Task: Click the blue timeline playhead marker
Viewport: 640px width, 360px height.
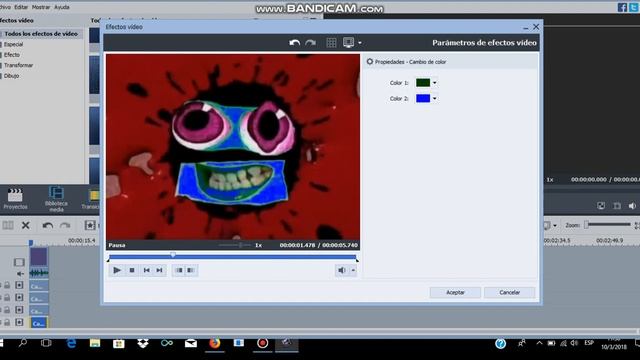Action: (x=31, y=243)
